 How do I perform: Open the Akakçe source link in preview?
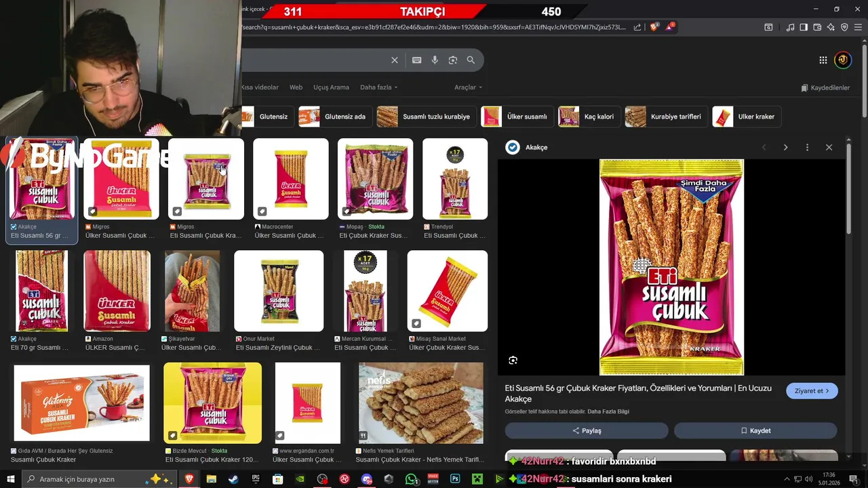point(528,148)
